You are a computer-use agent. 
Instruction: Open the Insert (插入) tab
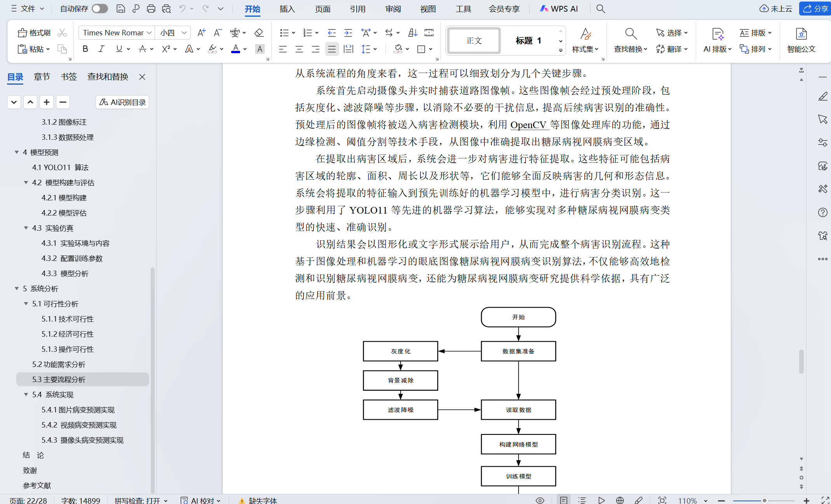click(287, 9)
